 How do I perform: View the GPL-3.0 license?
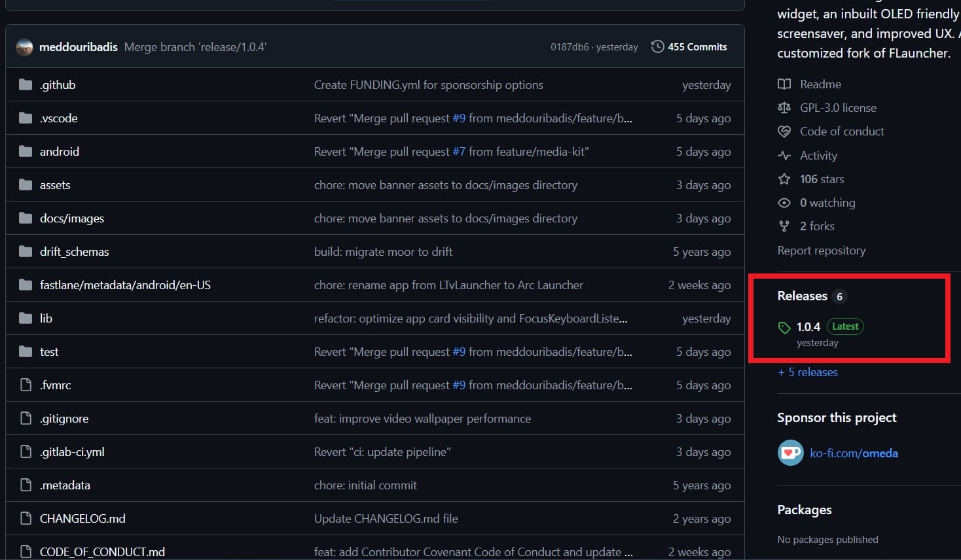tap(838, 108)
